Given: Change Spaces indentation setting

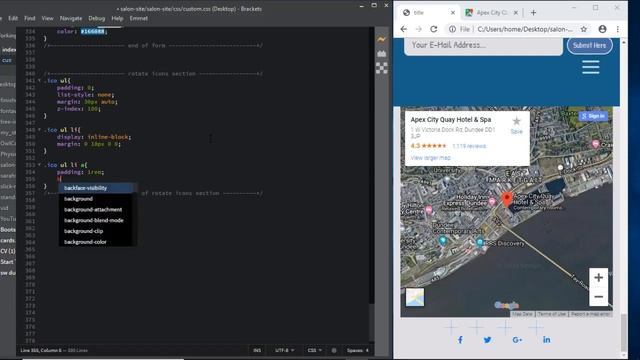Looking at the screenshot, I should pyautogui.click(x=358, y=350).
